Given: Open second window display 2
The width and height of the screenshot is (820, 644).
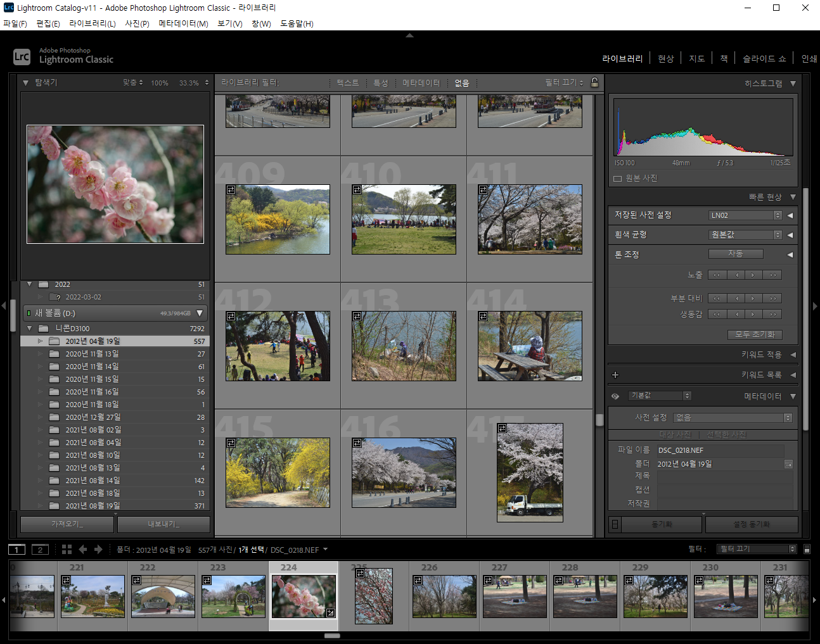Looking at the screenshot, I should (40, 550).
